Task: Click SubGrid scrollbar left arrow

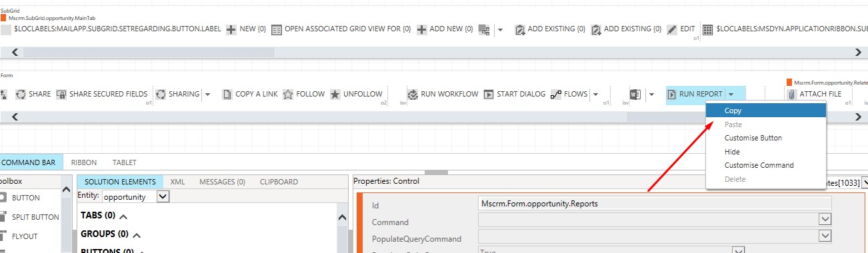Action: click(15, 52)
